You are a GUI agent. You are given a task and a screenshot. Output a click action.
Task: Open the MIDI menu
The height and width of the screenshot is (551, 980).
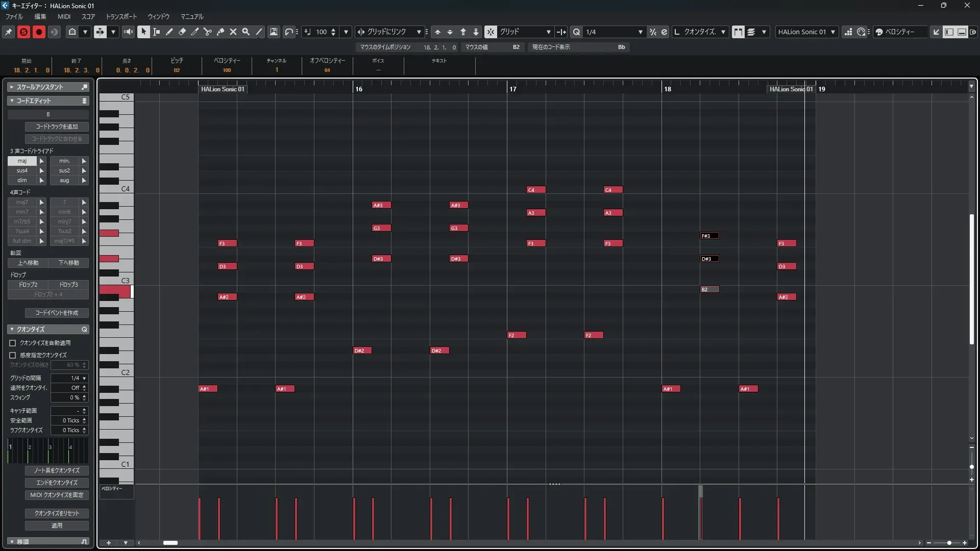64,17
